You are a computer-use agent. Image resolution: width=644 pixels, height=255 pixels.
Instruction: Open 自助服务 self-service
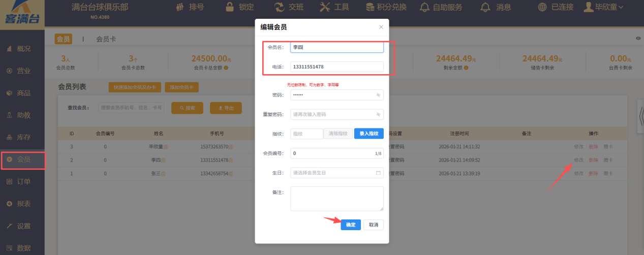point(441,7)
